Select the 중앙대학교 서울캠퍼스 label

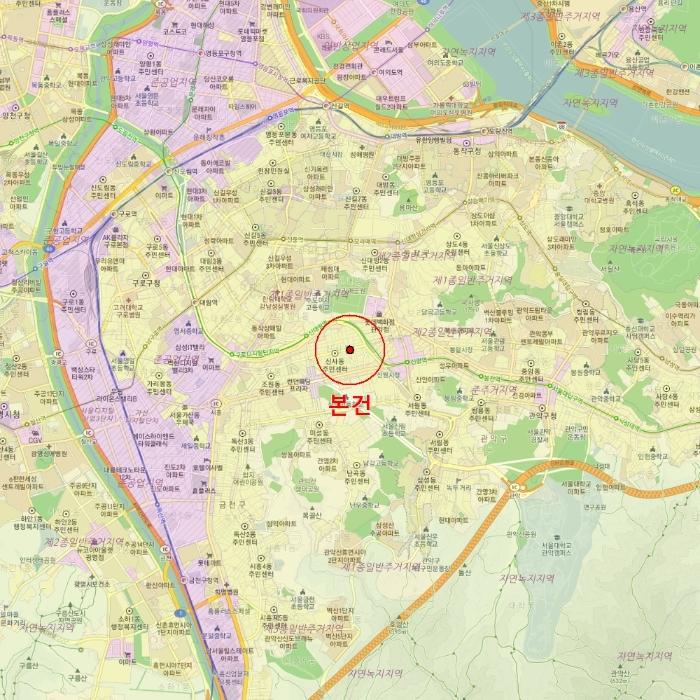(x=569, y=220)
